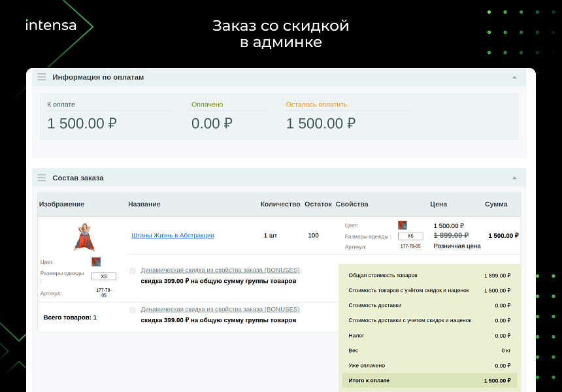Click the color swatch in Свойства column
This screenshot has height=392, width=562.
click(403, 225)
